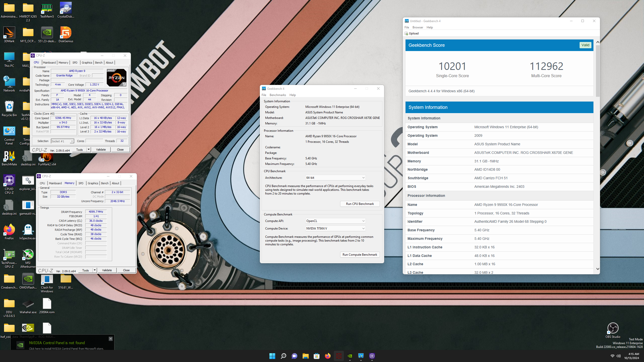The width and height of the screenshot is (644, 362).
Task: Open the CPUID CPU-Z desktop shortcut
Action: coord(9,185)
